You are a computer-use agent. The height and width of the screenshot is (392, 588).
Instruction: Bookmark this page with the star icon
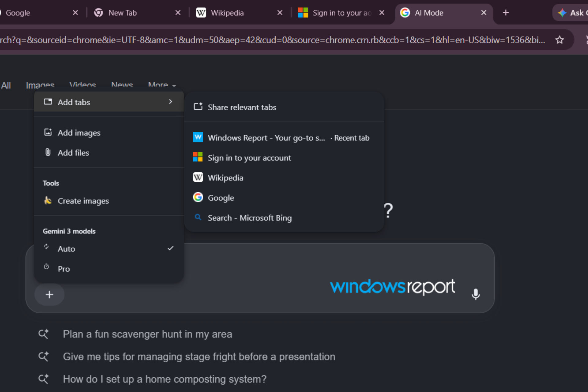coord(560,40)
